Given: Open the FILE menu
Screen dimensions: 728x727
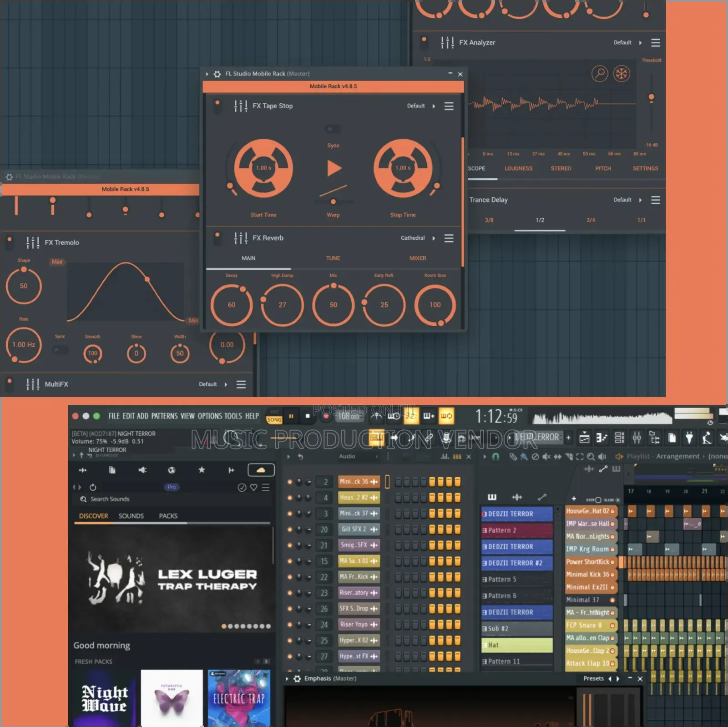Looking at the screenshot, I should pyautogui.click(x=114, y=416).
